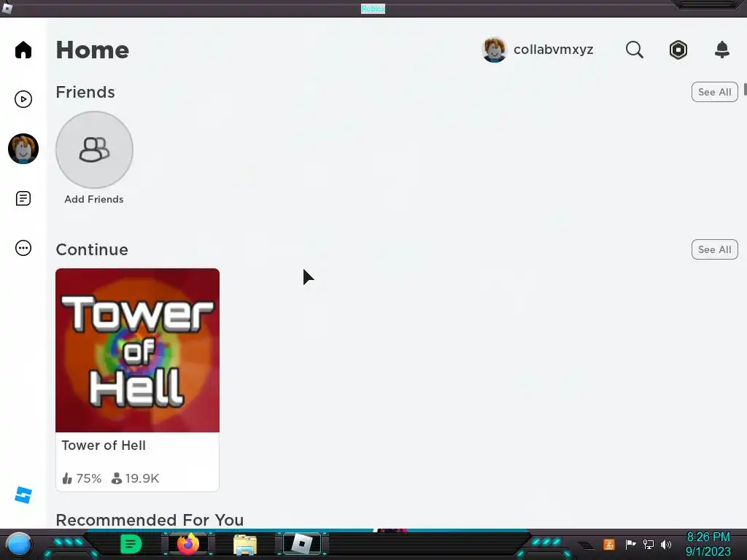
Task: Click the Tower of Hell title text
Action: coord(104,446)
